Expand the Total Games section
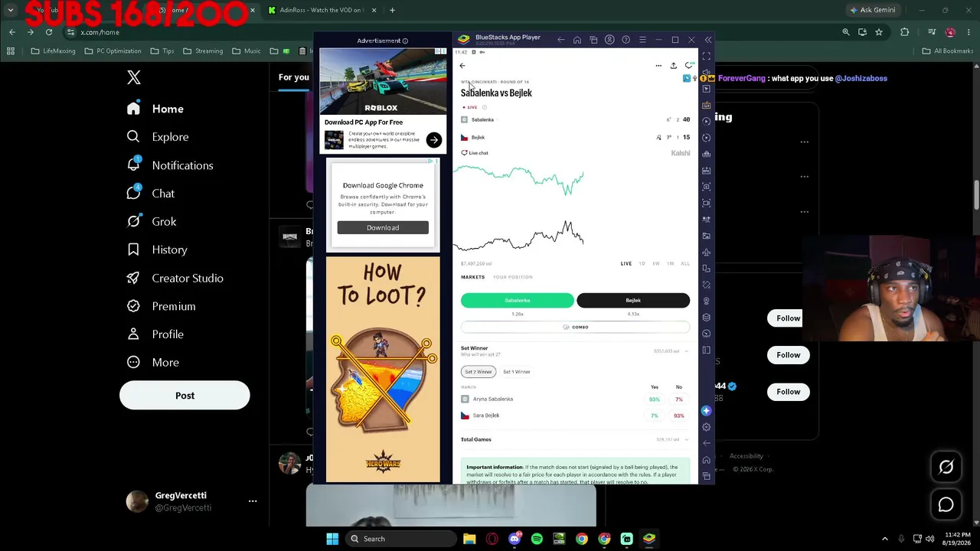The image size is (980, 551). click(x=686, y=440)
